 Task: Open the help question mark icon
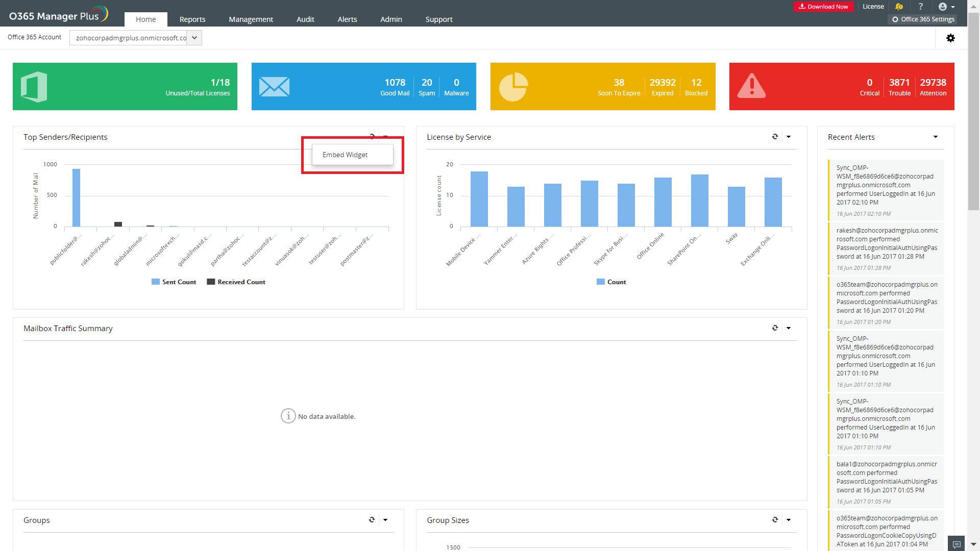(x=921, y=7)
